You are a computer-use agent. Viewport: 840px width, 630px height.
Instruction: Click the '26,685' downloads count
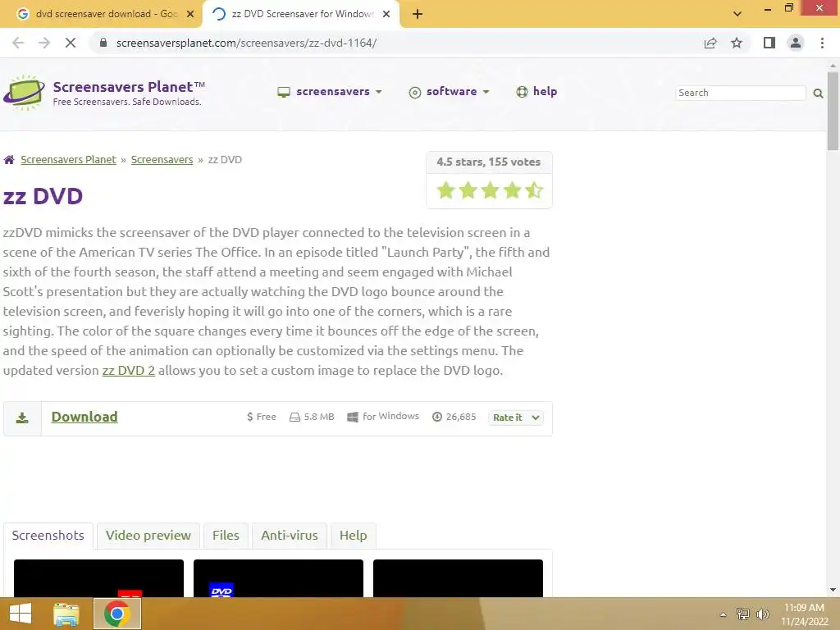pyautogui.click(x=461, y=417)
